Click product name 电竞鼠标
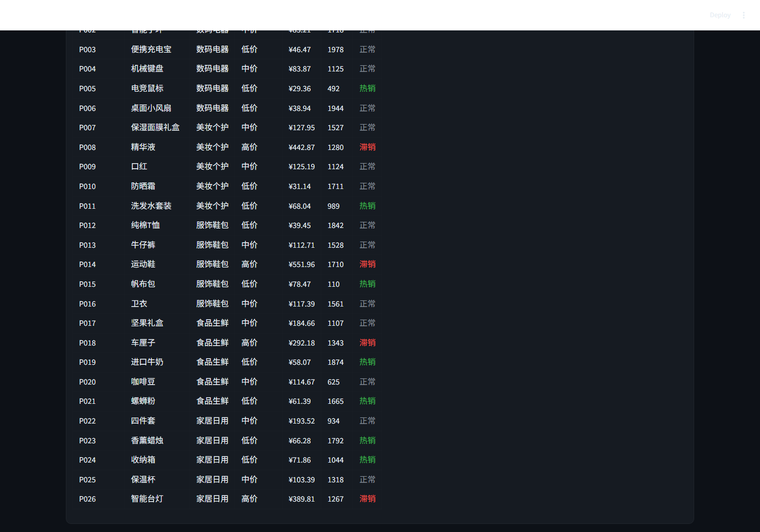Screen dimensions: 760x532 tap(147, 89)
